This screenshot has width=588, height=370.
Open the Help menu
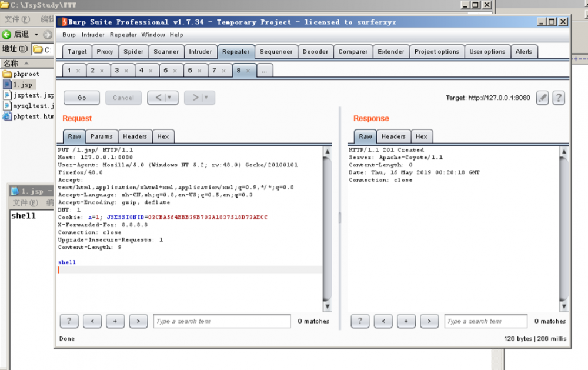point(176,35)
